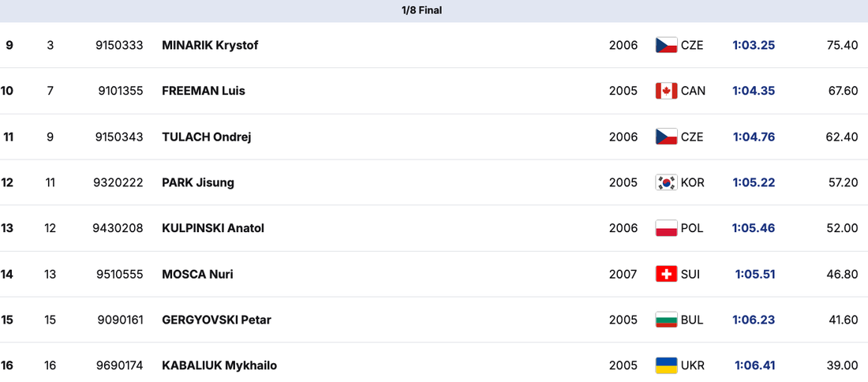Open MINARIK Krystof athlete profile
868x382 pixels.
click(210, 45)
